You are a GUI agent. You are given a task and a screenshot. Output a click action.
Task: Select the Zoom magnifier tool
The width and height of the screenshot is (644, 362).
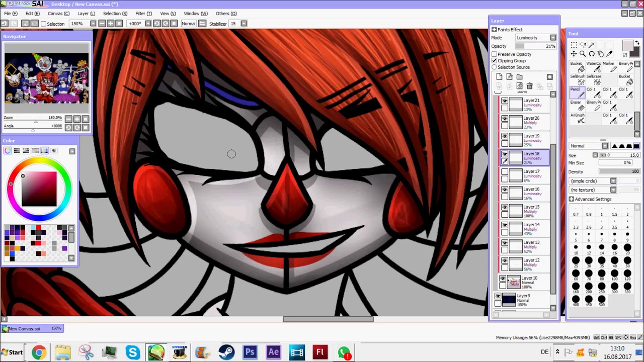(x=583, y=54)
